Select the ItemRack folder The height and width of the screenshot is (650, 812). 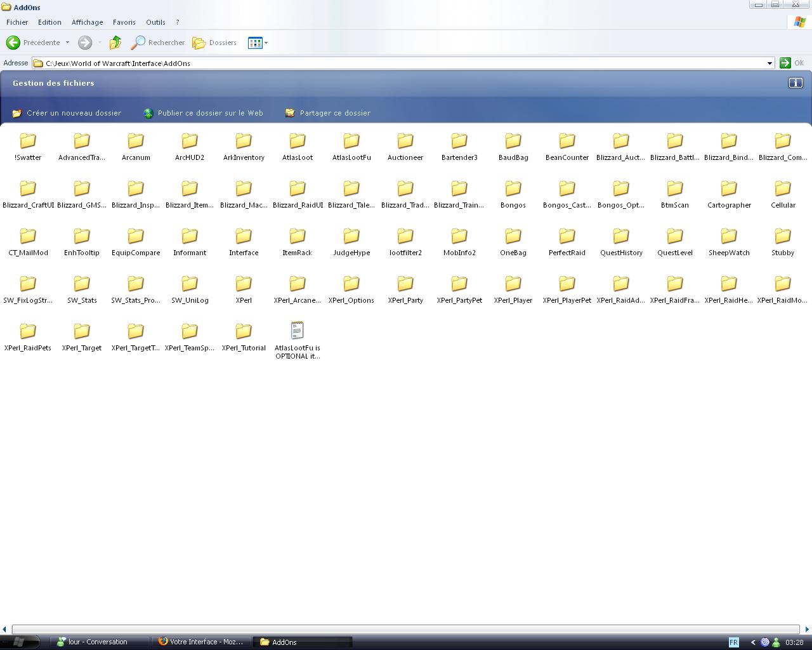298,242
